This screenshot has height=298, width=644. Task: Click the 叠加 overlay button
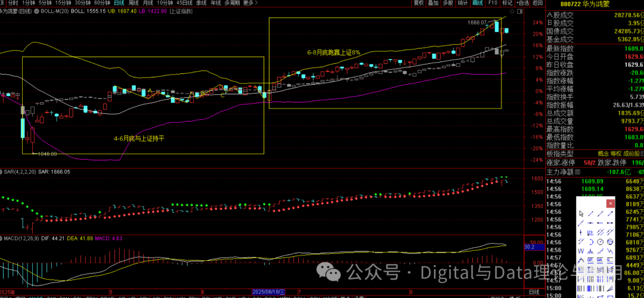(x=433, y=3)
